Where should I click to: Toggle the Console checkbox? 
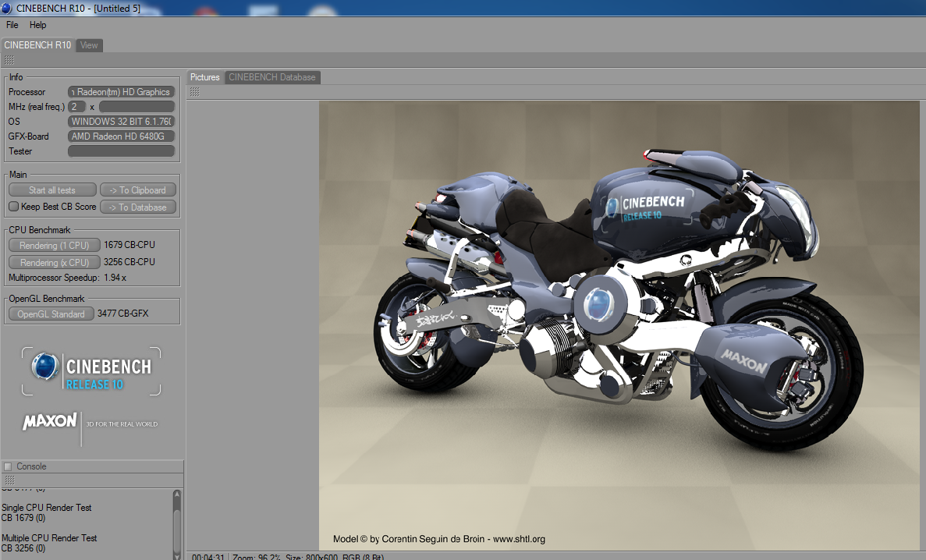click(8, 466)
